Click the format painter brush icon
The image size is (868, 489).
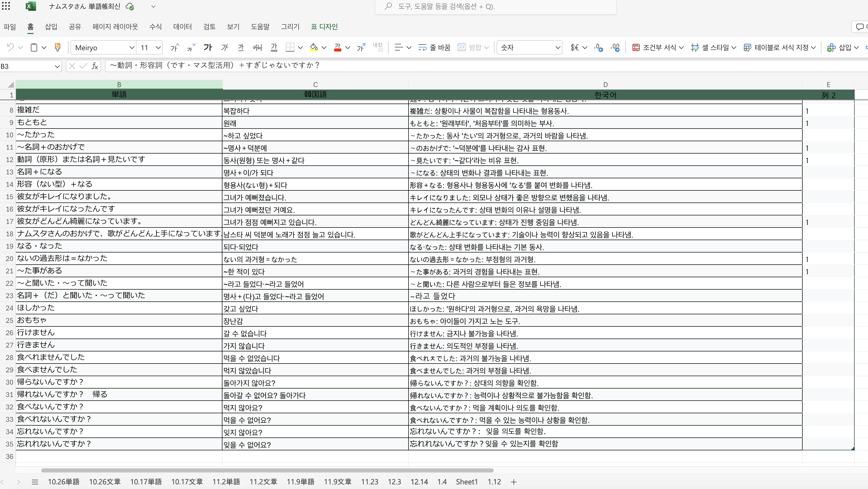click(x=58, y=48)
